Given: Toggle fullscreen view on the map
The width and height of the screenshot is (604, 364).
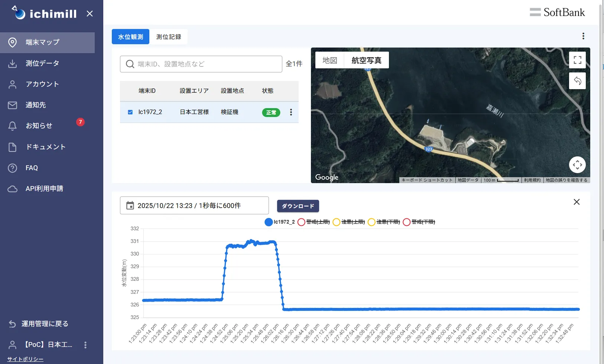Looking at the screenshot, I should tap(577, 60).
